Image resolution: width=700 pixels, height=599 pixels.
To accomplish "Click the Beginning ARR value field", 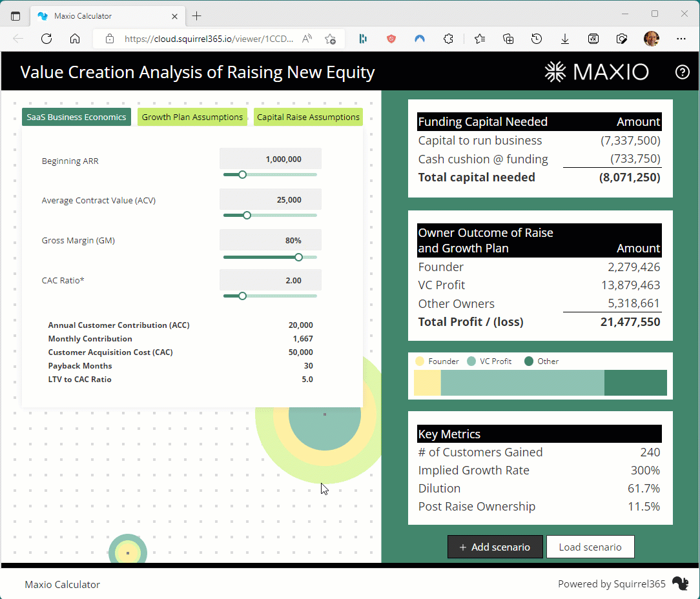I will (270, 158).
